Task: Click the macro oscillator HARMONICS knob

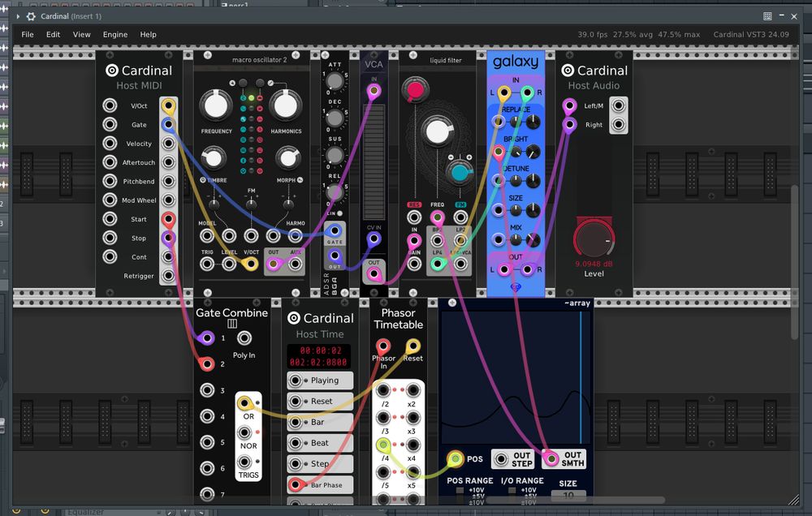Action: pyautogui.click(x=285, y=105)
